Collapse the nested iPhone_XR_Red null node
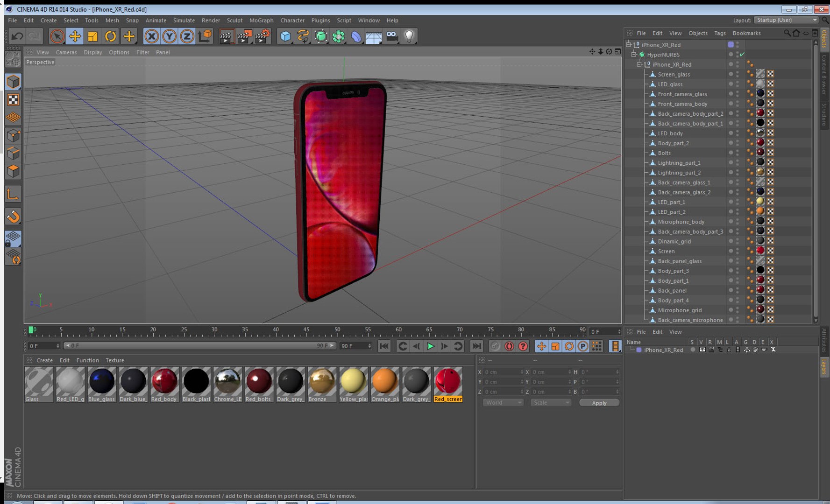The height and width of the screenshot is (504, 830). click(639, 64)
